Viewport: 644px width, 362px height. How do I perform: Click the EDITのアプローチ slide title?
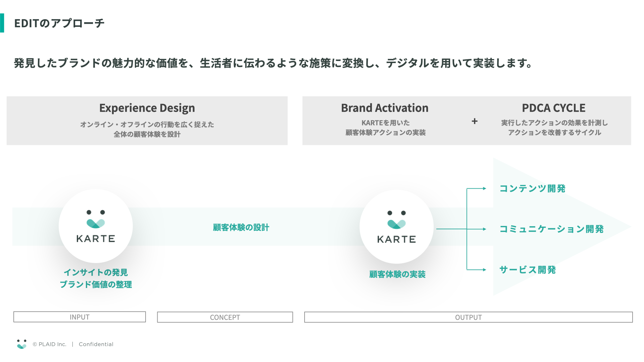59,23
